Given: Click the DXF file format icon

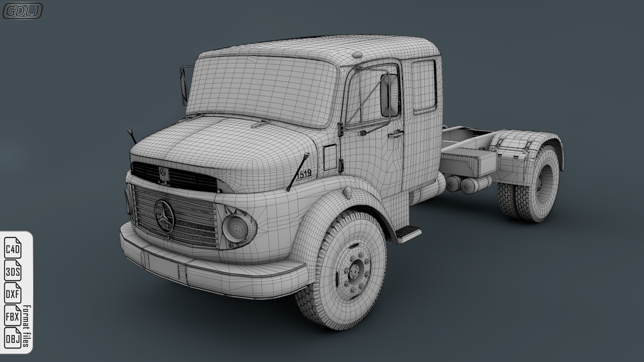Looking at the screenshot, I should coord(13,293).
